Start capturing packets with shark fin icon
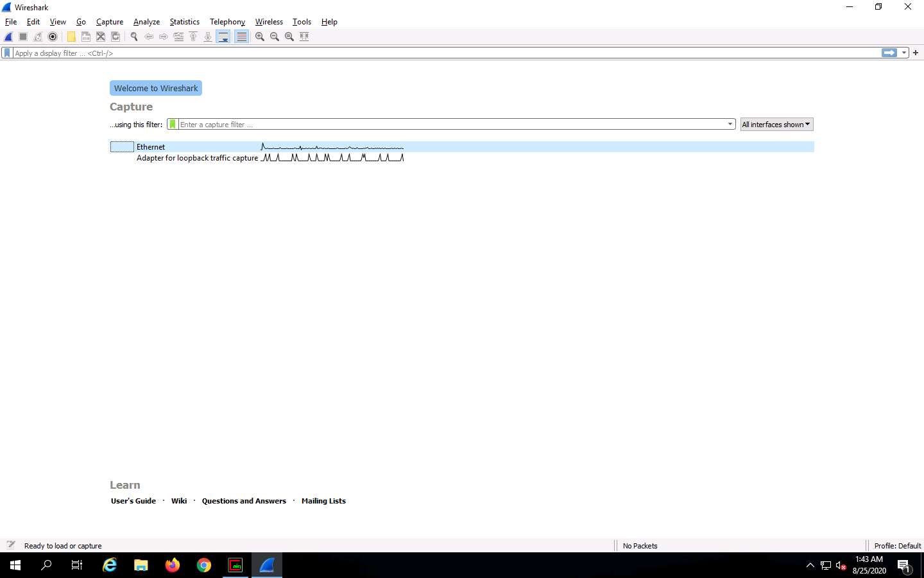This screenshot has width=924, height=578. click(8, 37)
